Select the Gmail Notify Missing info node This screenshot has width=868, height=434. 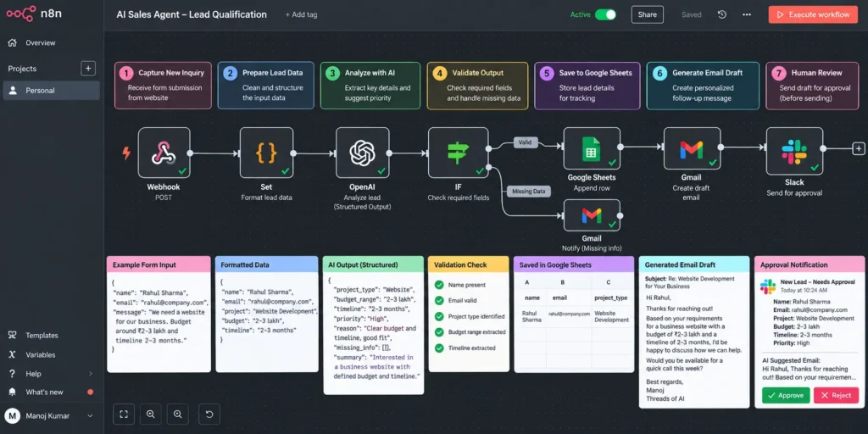point(592,215)
